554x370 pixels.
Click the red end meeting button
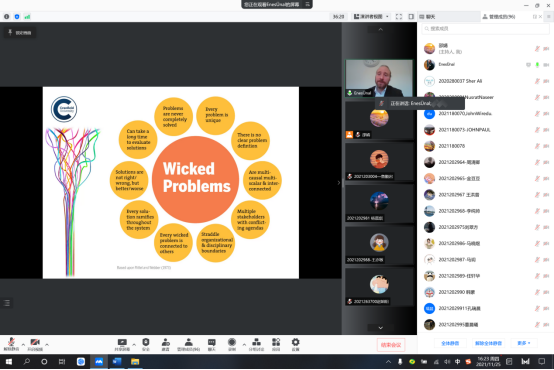[391, 345]
